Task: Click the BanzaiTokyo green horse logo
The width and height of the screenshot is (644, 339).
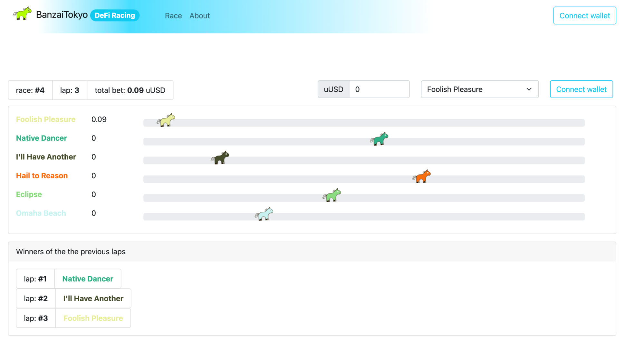Action: [22, 14]
